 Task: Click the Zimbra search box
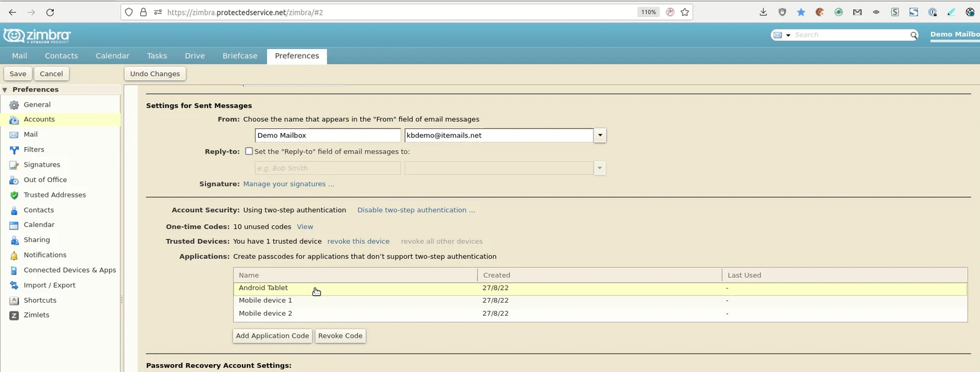click(851, 35)
